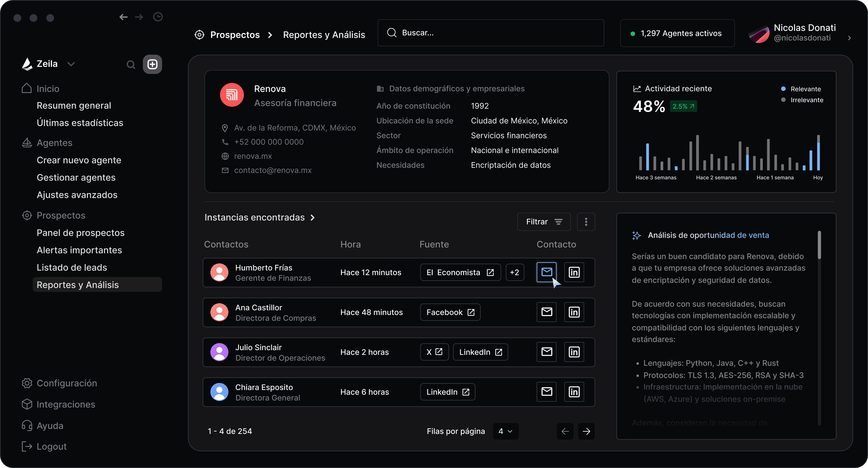Click the 1,297 Agentes activos status button

click(677, 33)
